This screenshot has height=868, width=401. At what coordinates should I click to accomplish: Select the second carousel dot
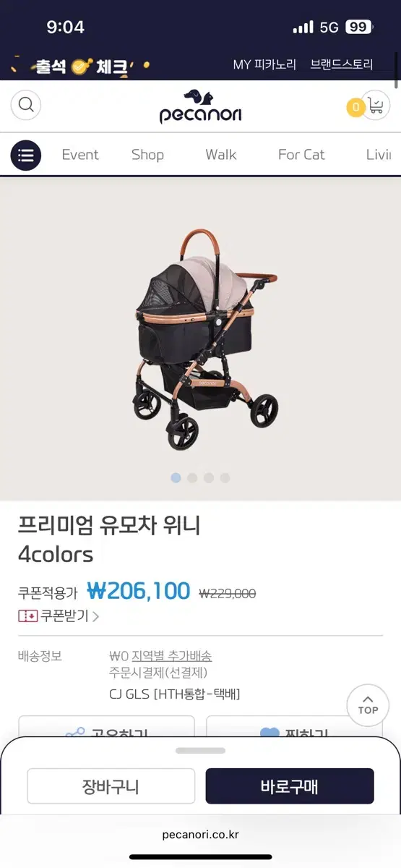point(192,478)
